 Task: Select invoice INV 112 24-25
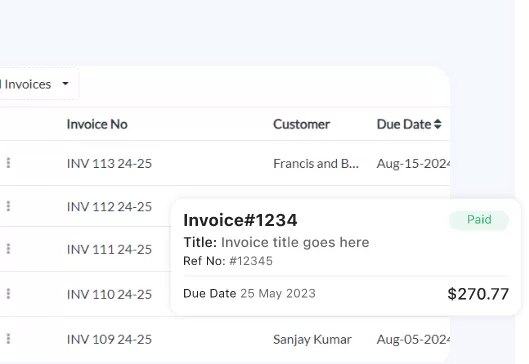tap(109, 206)
